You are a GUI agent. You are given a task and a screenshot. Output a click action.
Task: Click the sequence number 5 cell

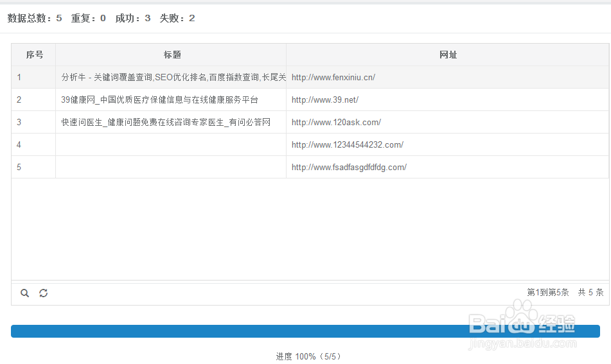click(34, 168)
